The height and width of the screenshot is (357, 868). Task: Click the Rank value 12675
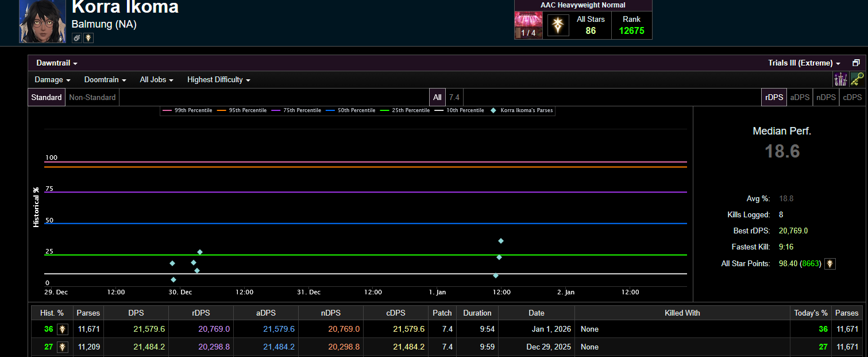coord(631,31)
